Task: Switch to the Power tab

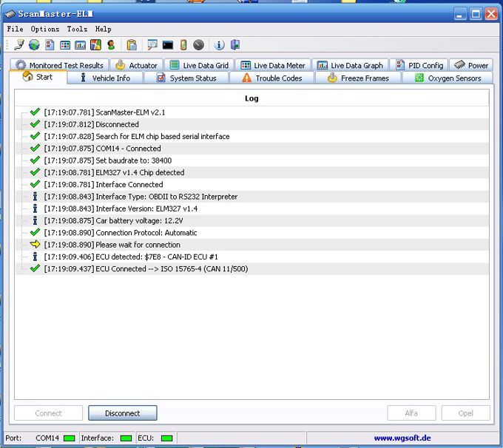Action: point(471,65)
